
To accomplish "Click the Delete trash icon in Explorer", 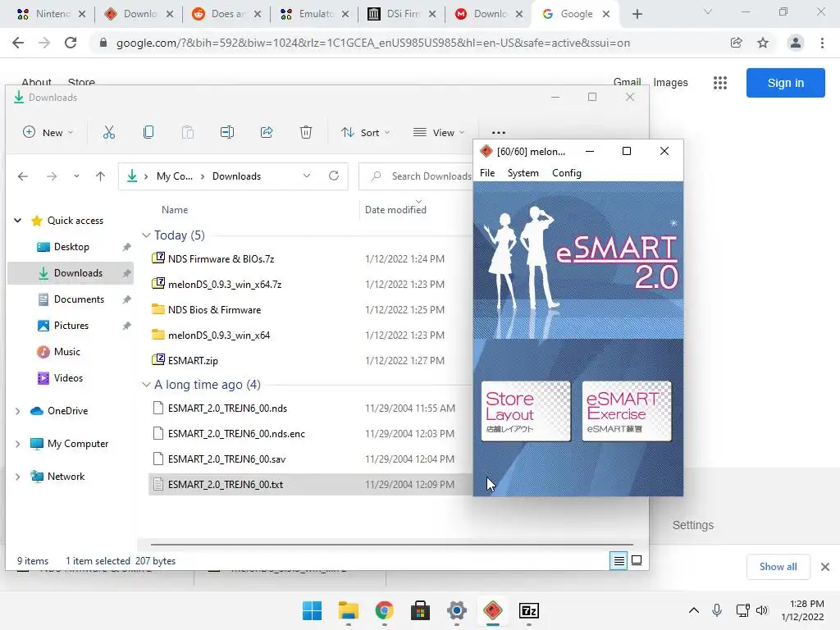I will [306, 132].
